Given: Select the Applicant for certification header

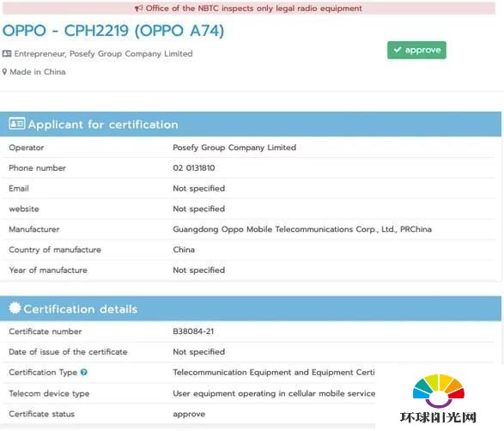Looking at the screenshot, I should click(251, 124).
